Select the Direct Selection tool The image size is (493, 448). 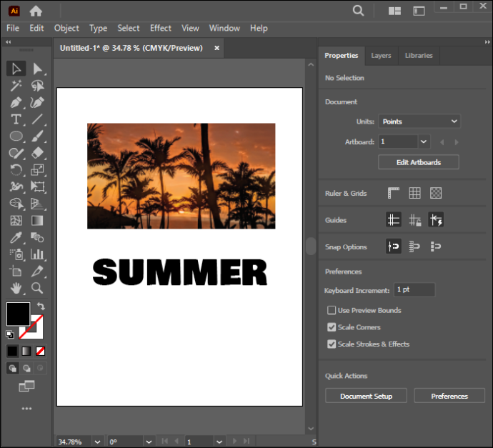coord(37,69)
